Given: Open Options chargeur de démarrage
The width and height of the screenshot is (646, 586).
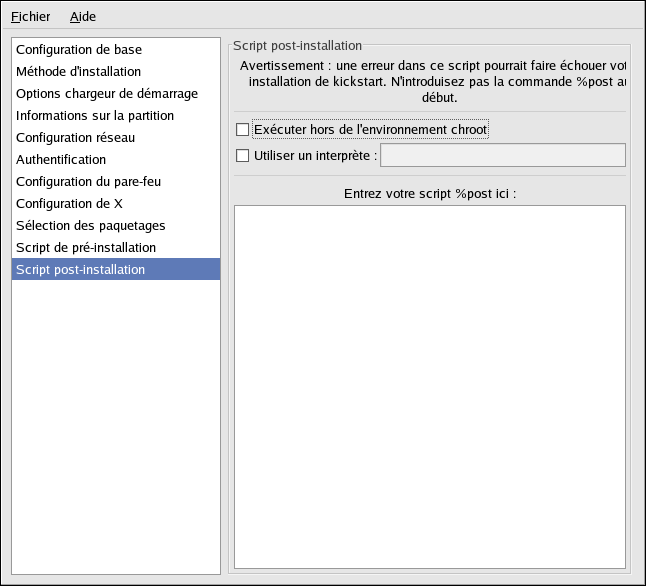Looking at the screenshot, I should [x=116, y=94].
